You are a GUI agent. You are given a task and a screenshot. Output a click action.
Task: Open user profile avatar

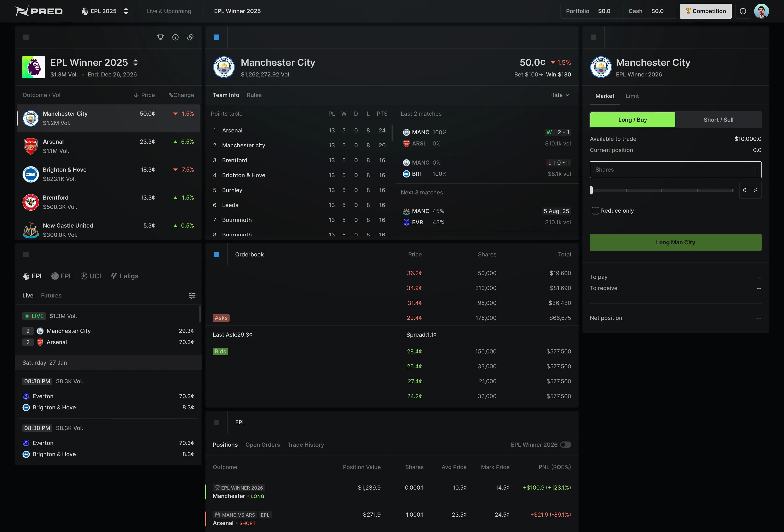tap(761, 11)
